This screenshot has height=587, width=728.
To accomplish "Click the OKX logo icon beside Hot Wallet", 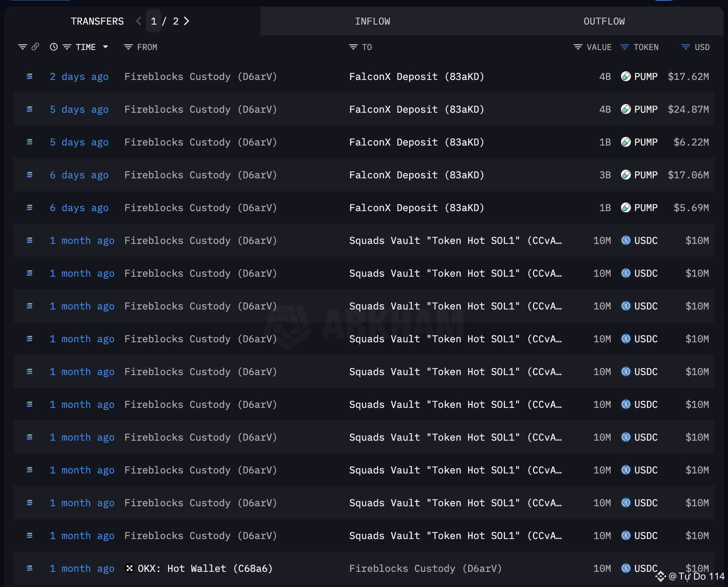I will [130, 568].
